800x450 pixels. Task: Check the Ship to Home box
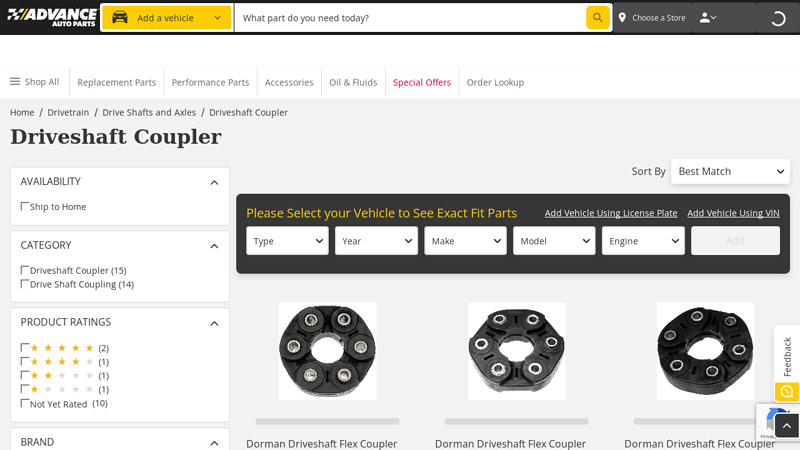coord(24,206)
